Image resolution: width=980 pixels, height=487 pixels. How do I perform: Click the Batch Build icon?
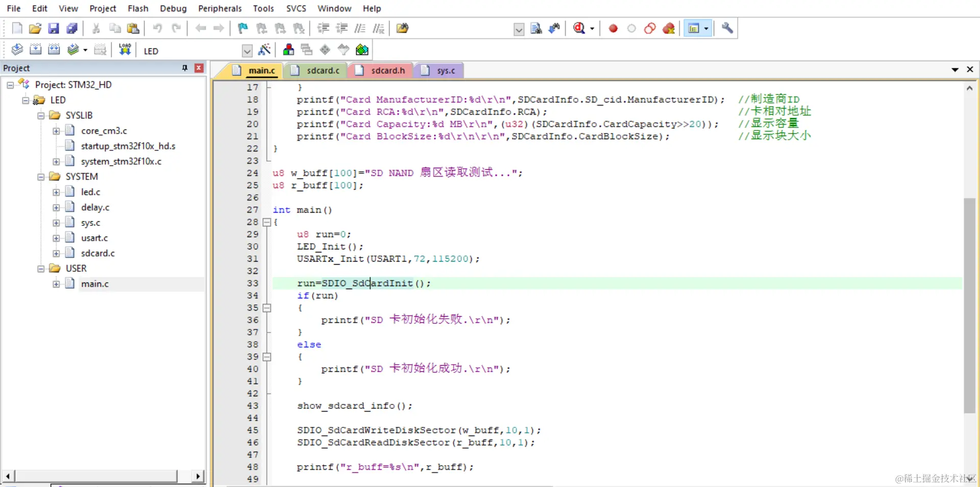coord(73,49)
